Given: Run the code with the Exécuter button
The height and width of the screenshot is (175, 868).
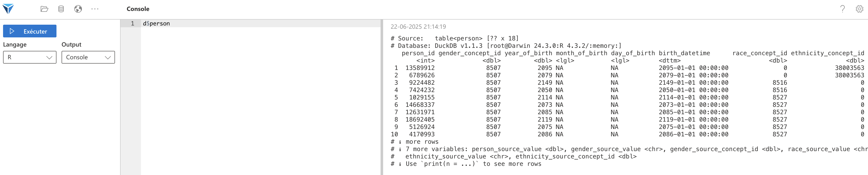Looking at the screenshot, I should (x=30, y=31).
